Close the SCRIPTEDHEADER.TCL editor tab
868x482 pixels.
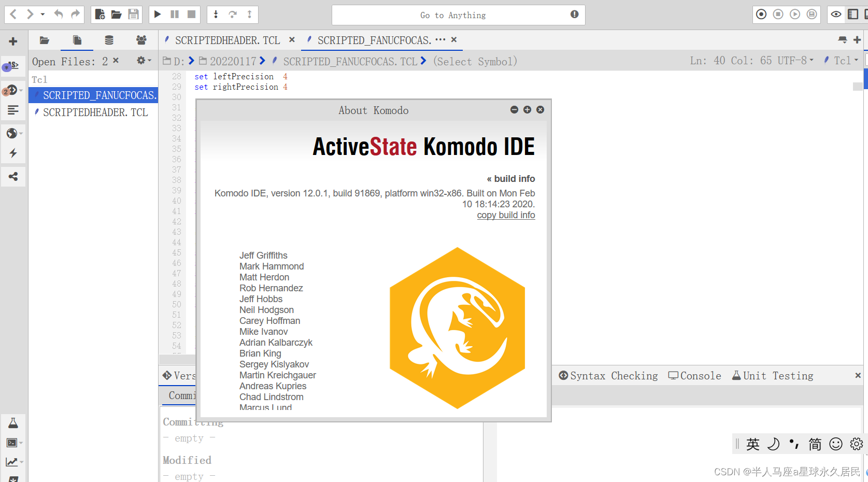pyautogui.click(x=292, y=39)
